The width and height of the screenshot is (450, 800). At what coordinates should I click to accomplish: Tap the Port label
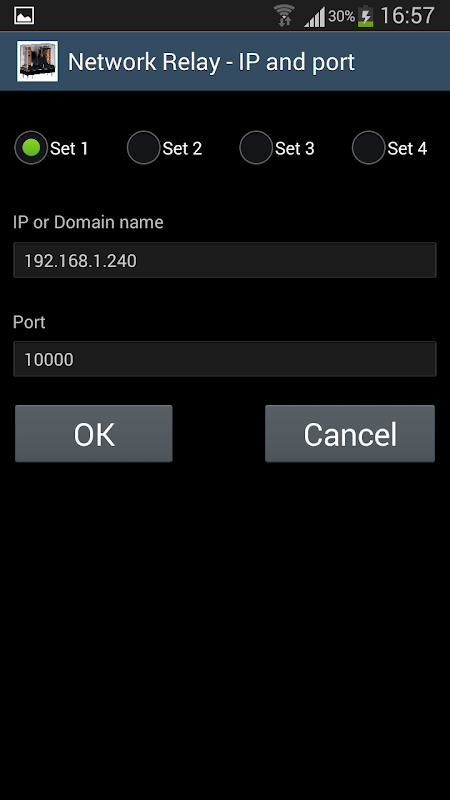(x=29, y=322)
